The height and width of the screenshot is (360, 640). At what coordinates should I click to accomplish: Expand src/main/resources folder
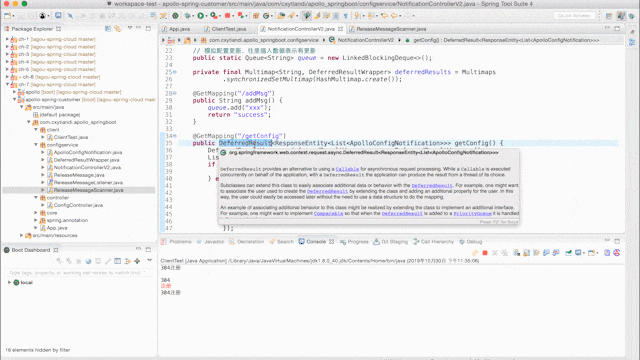pyautogui.click(x=22, y=236)
